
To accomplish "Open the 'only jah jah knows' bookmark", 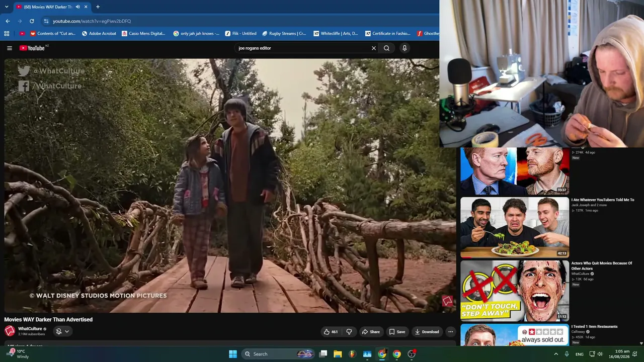I will point(197,34).
